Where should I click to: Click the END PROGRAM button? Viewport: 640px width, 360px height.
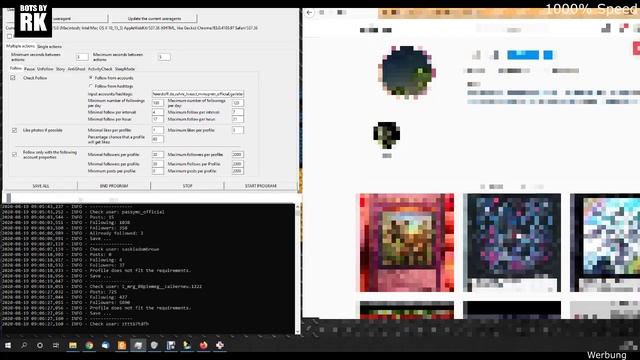coord(114,186)
